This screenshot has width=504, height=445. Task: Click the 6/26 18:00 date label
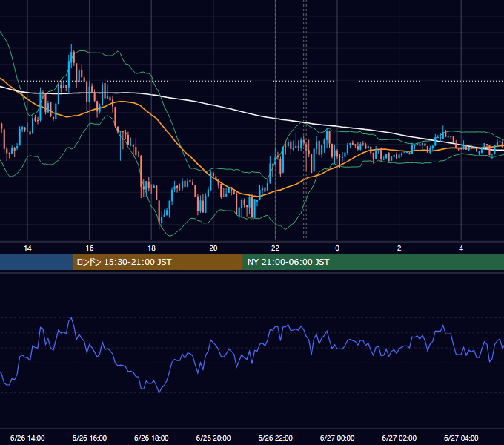point(151,438)
